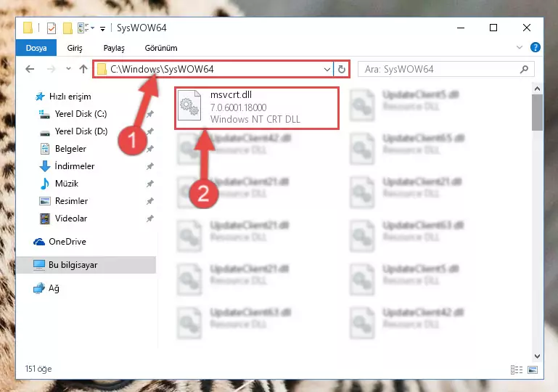
Task: Open Yerel Disk (C:) in sidebar
Action: point(81,114)
